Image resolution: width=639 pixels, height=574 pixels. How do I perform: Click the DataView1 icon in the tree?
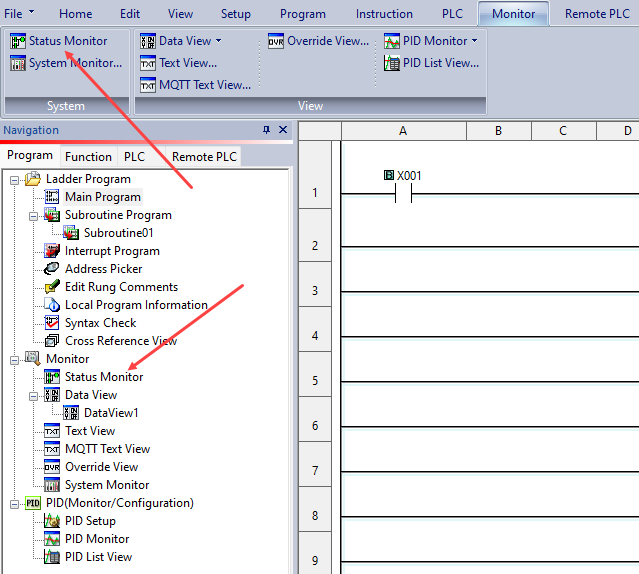(71, 413)
